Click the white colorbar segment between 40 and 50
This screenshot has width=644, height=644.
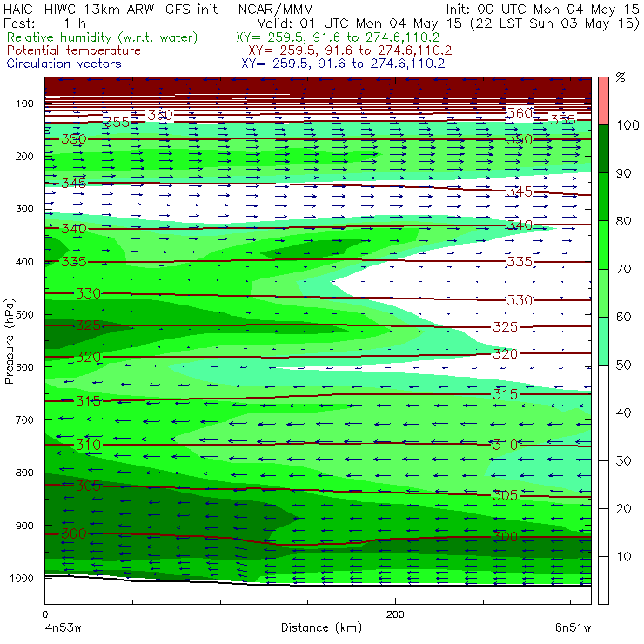click(603, 388)
